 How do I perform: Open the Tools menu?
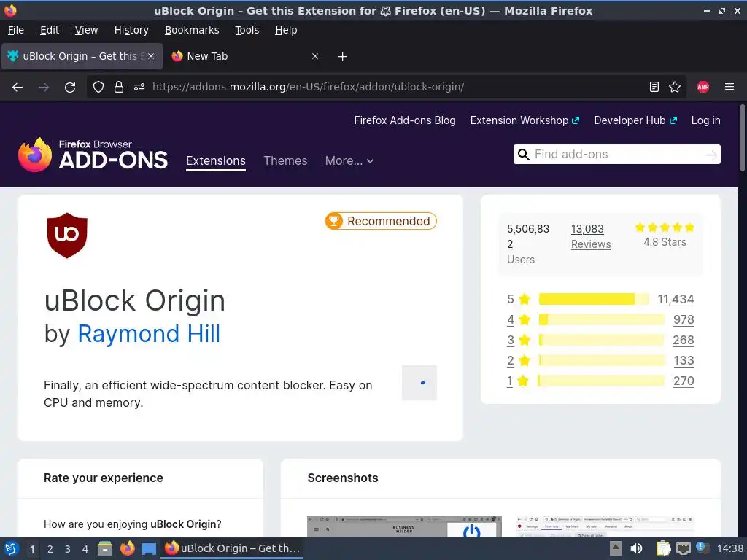[247, 30]
